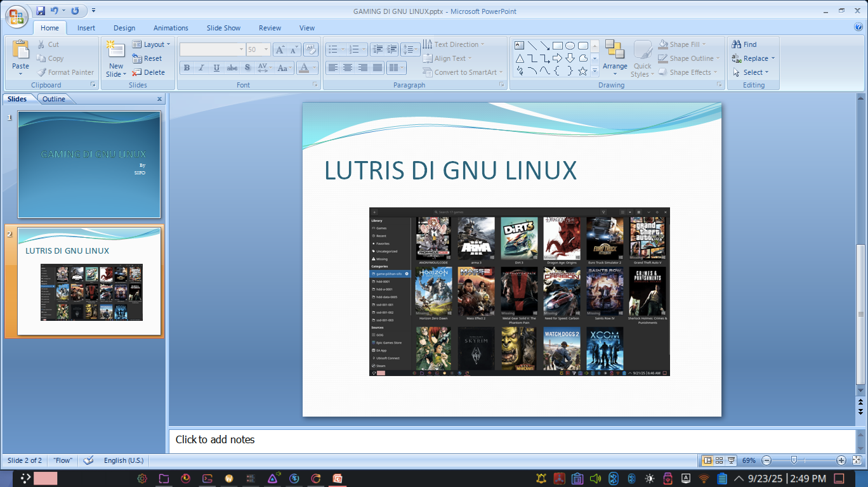Zoom out with the minus button
Image resolution: width=868 pixels, height=487 pixels.
(x=766, y=460)
